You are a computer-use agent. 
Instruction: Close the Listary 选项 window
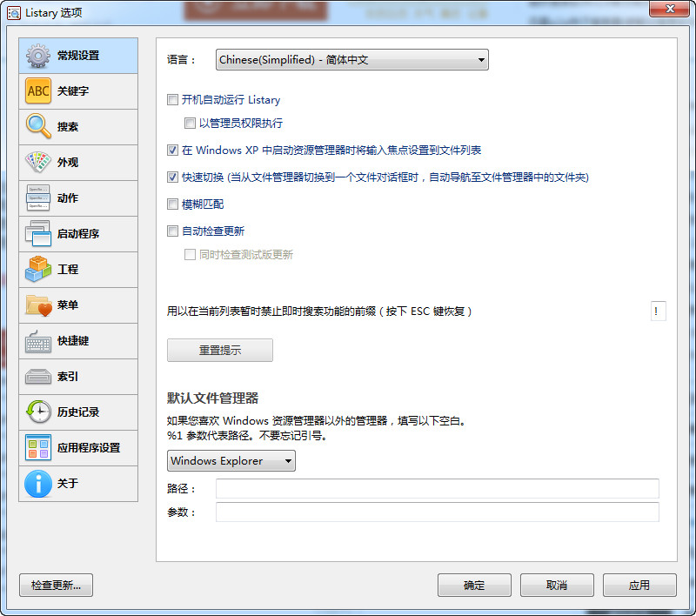670,9
